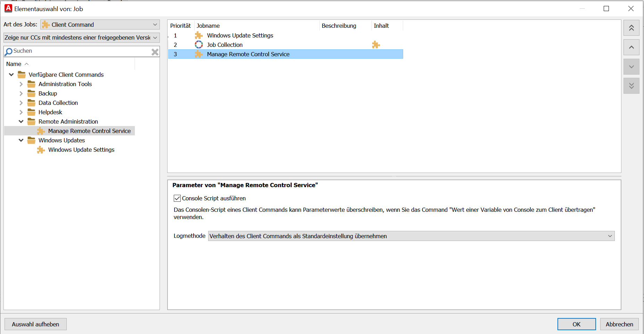This screenshot has width=644, height=334.
Task: Click the Priorität column header
Action: tap(181, 26)
